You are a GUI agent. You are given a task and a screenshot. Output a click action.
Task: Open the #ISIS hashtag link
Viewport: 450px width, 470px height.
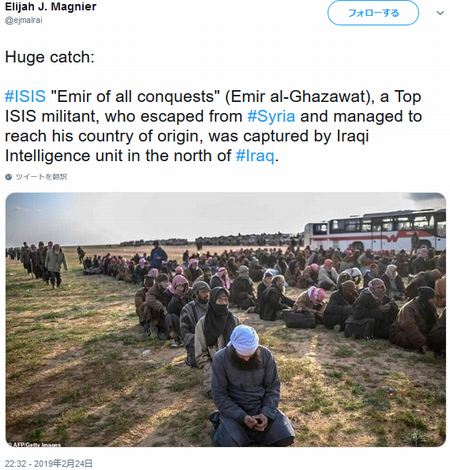tap(25, 96)
